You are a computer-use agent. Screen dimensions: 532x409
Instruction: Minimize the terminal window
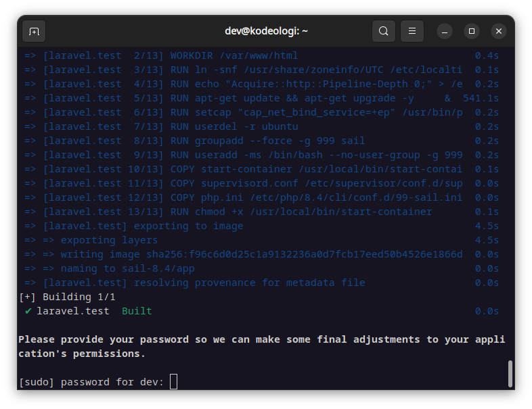point(445,32)
